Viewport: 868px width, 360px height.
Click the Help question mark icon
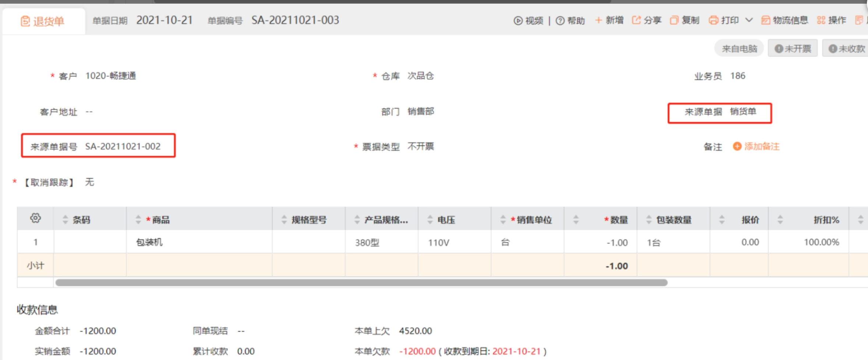coord(560,21)
